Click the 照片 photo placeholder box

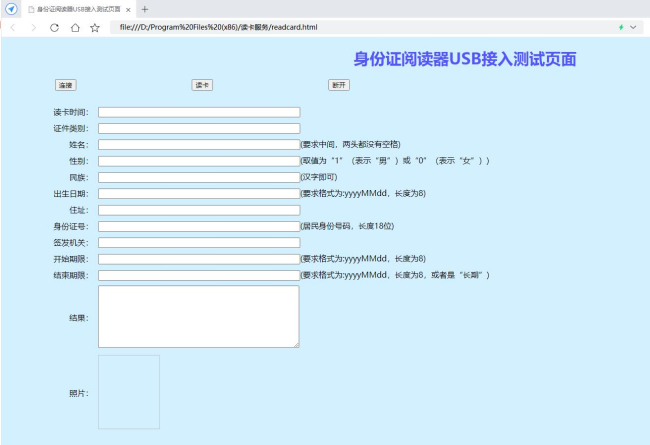[x=128, y=392]
